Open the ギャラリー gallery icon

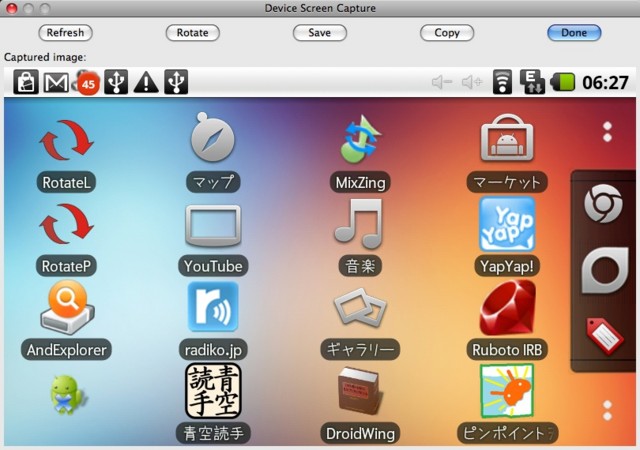click(x=360, y=309)
